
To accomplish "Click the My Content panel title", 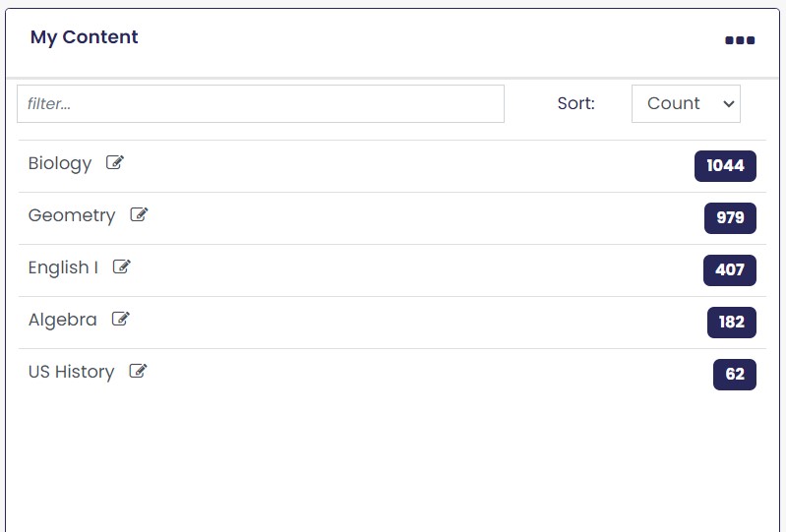I will coord(85,37).
